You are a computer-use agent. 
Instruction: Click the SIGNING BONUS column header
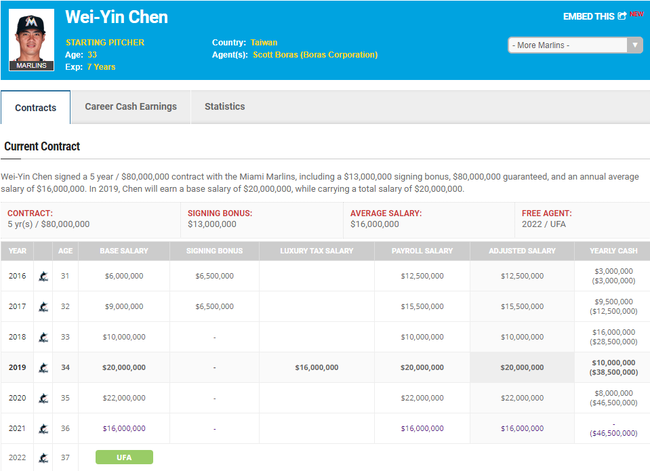214,251
